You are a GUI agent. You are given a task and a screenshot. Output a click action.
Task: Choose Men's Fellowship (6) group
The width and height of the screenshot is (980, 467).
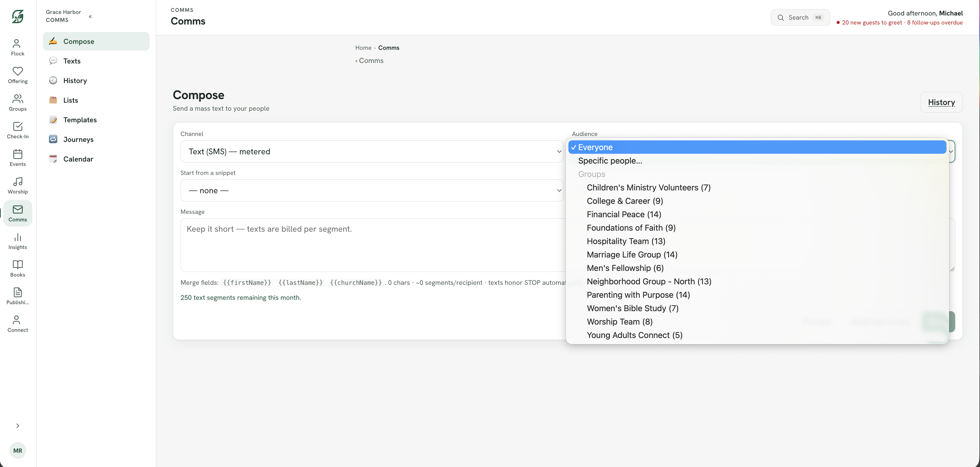pos(757,268)
